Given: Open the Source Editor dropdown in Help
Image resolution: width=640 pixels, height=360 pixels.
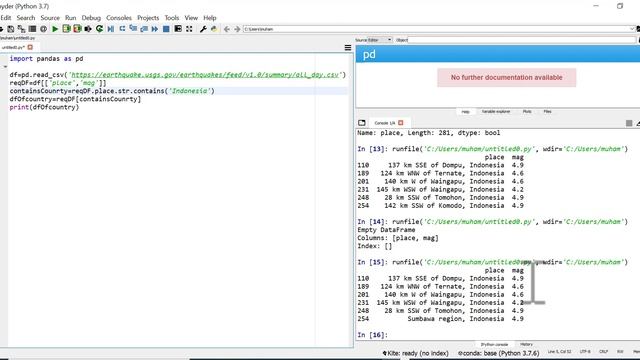Looking at the screenshot, I should coord(380,40).
